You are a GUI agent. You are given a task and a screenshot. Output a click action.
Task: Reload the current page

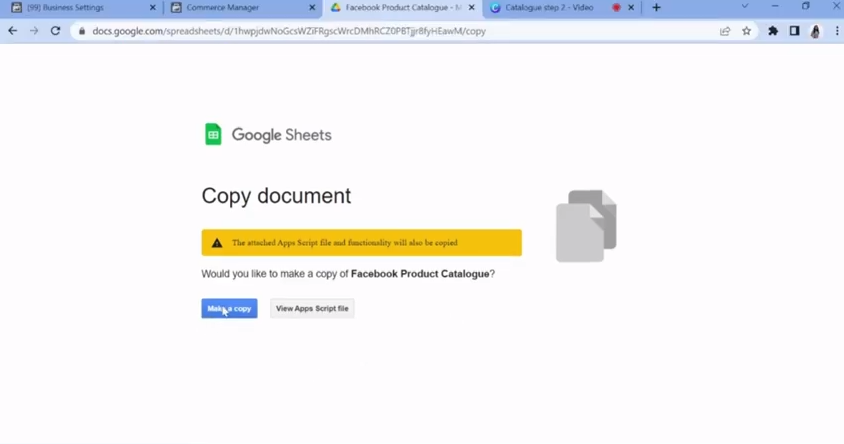pos(55,31)
